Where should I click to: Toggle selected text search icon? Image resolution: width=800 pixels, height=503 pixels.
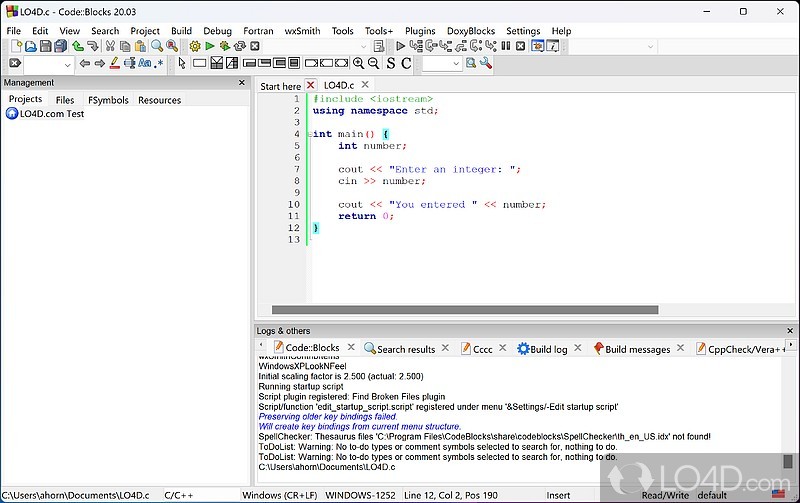coord(130,63)
